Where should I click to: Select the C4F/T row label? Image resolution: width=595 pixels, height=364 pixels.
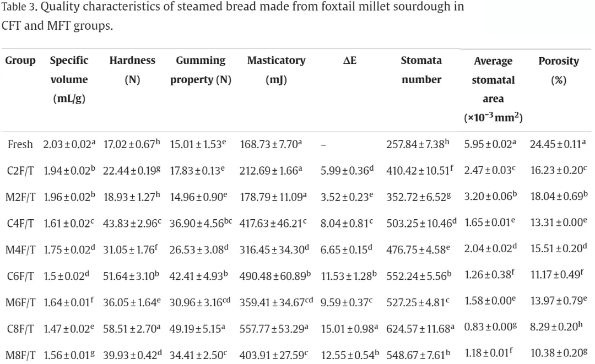(20, 224)
